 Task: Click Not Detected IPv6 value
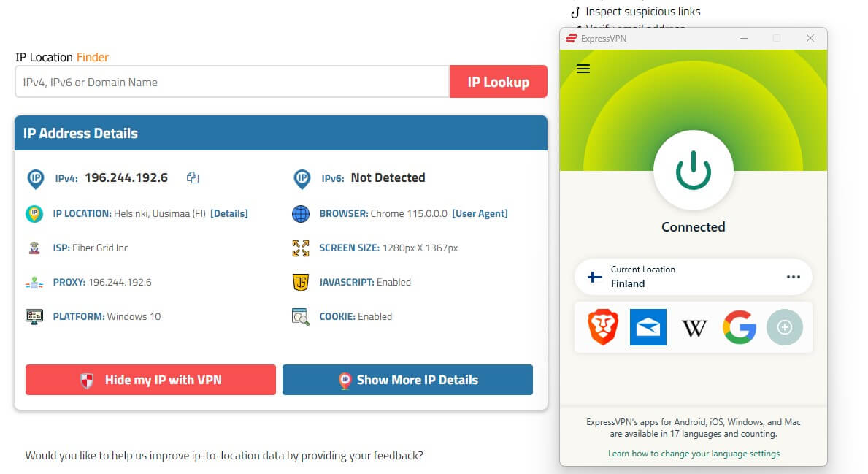point(388,177)
